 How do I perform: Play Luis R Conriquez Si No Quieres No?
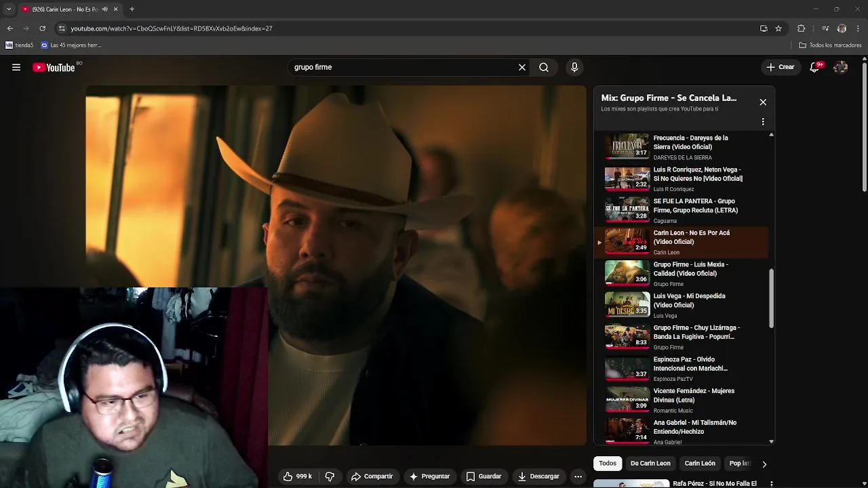coord(682,179)
